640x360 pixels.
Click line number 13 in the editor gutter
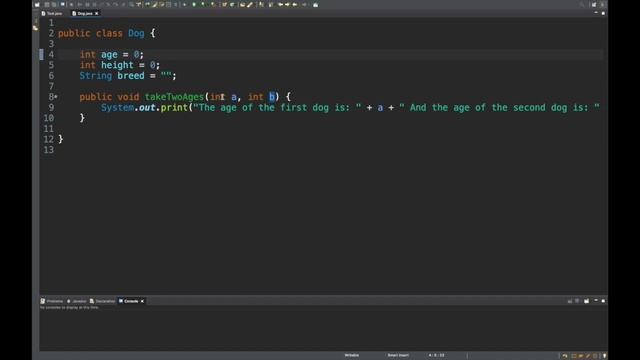coord(49,150)
